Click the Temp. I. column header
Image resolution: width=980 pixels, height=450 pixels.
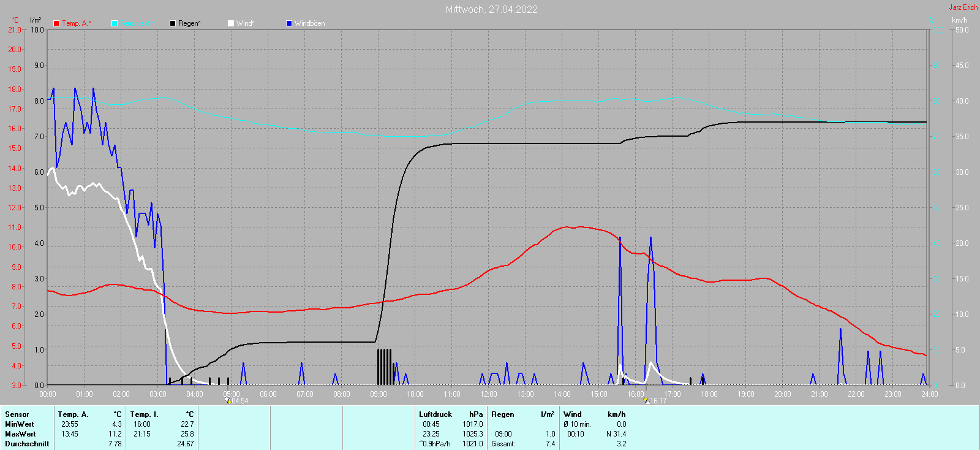[144, 414]
